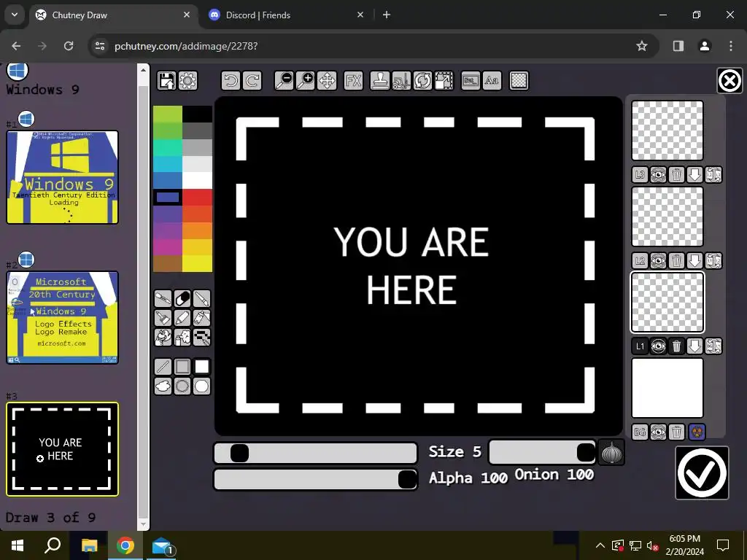747x560 pixels.
Task: Clear the BG layer with trash icon
Action: [x=676, y=432]
